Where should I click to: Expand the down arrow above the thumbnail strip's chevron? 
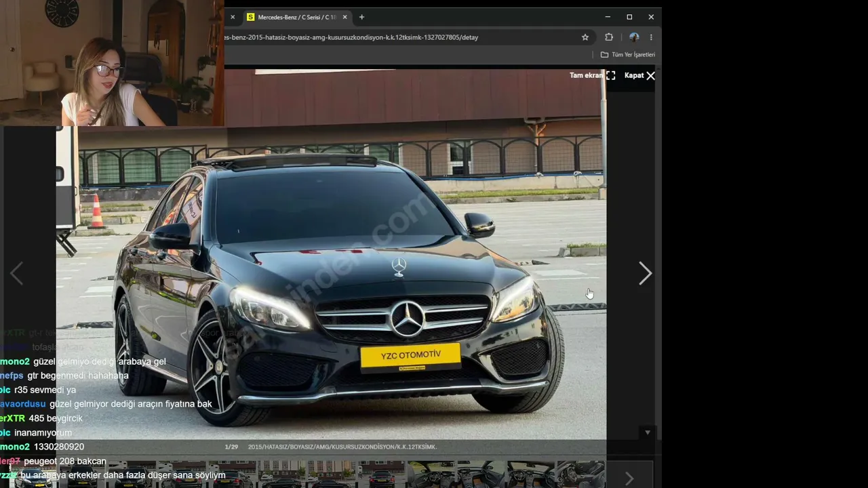tap(648, 432)
